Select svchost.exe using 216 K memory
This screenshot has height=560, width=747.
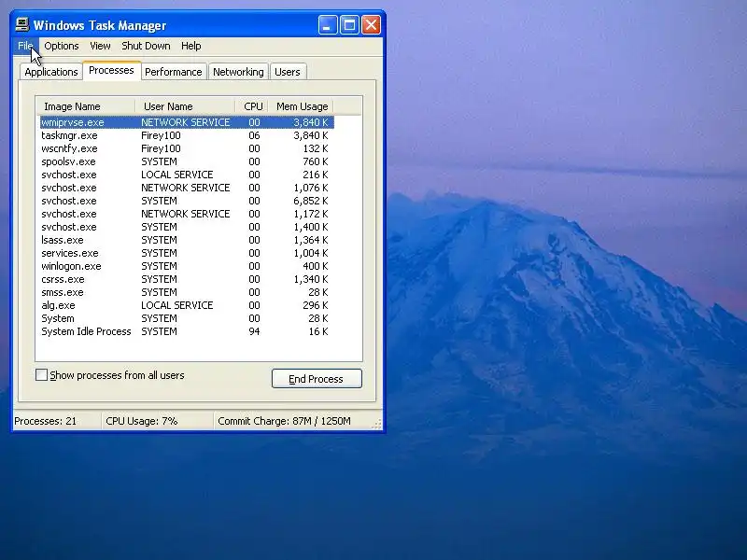point(187,175)
